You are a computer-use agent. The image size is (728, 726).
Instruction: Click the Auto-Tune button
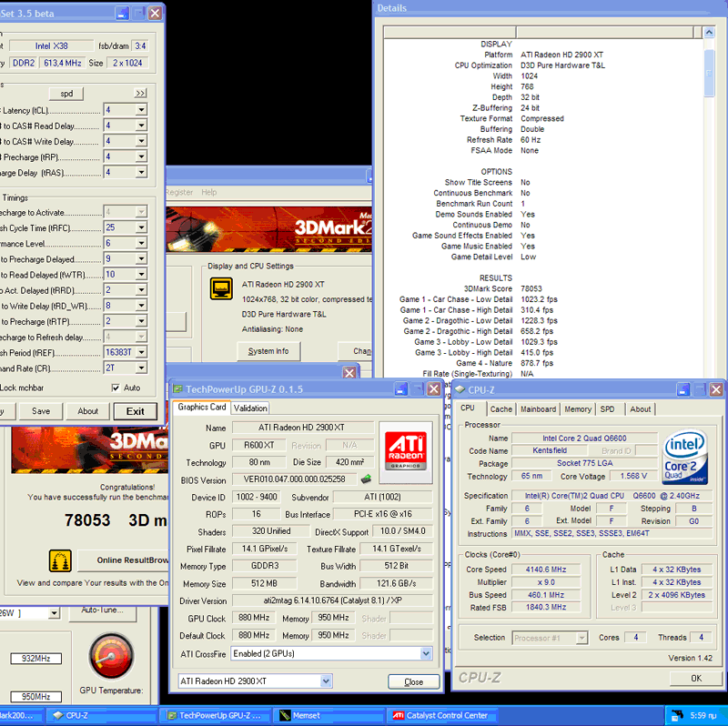point(103,610)
